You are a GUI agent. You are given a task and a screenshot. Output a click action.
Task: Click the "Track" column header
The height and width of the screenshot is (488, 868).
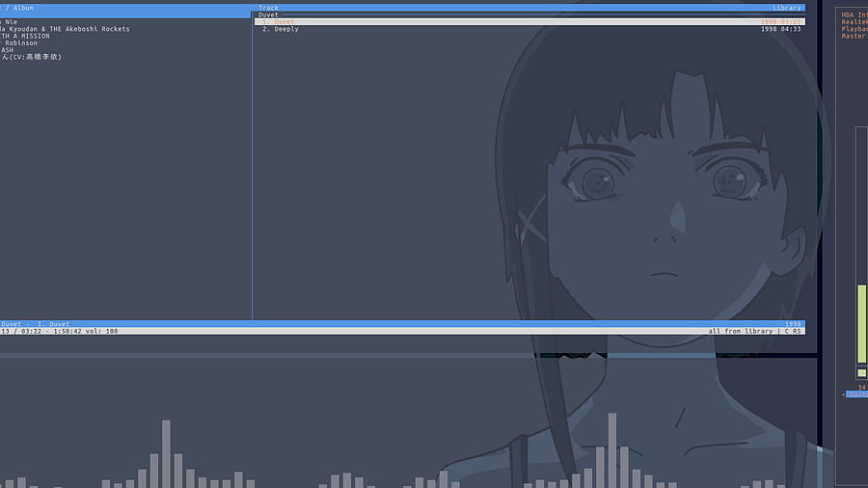(x=268, y=8)
